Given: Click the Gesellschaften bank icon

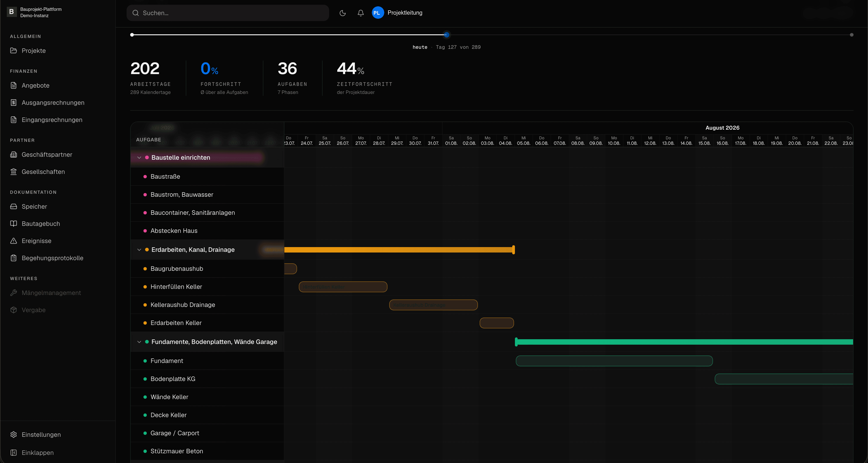Looking at the screenshot, I should click(x=14, y=172).
